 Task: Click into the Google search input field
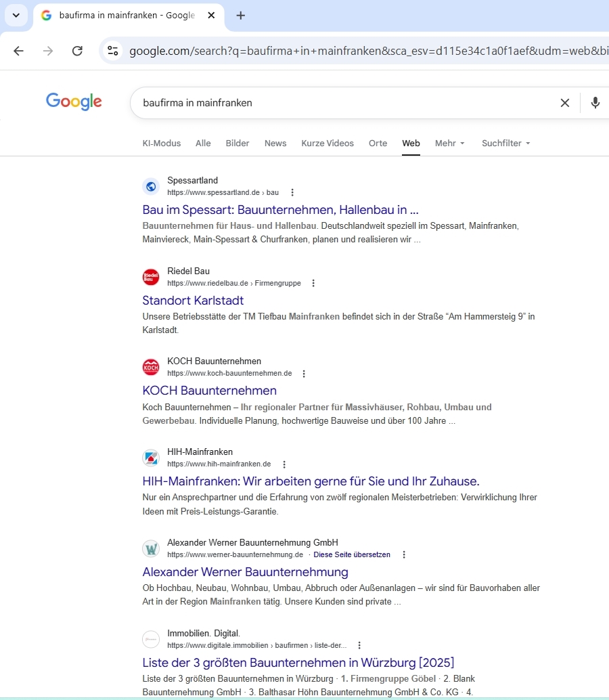point(338,103)
